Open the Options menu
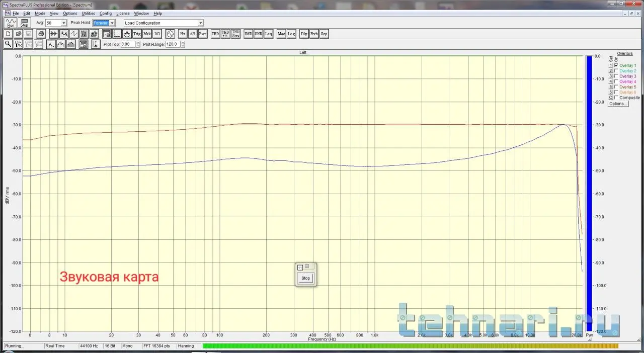Screen dimensions: 644x353 coord(70,14)
